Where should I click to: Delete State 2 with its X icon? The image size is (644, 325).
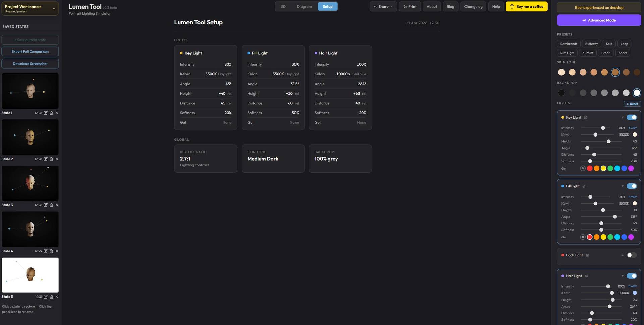pos(57,159)
